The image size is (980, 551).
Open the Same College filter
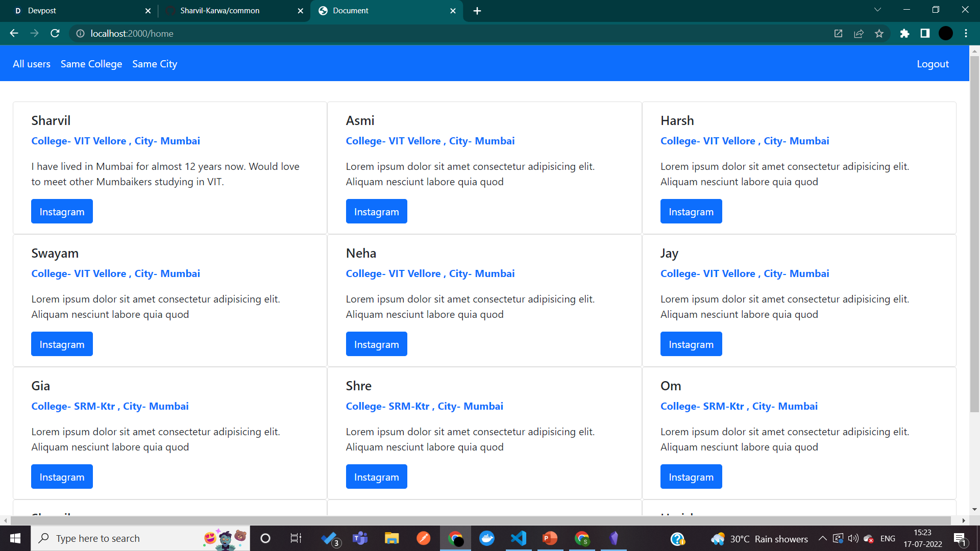pyautogui.click(x=91, y=64)
